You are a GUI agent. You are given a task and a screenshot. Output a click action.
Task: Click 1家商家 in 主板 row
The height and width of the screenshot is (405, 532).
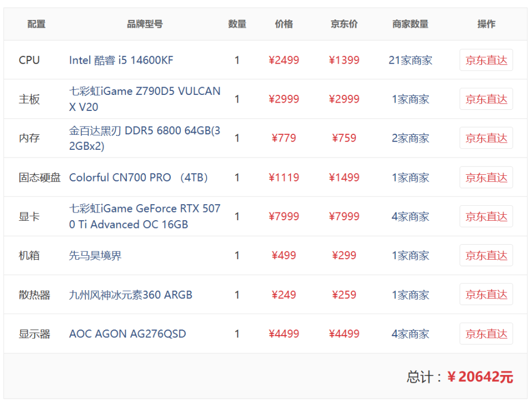(410, 99)
